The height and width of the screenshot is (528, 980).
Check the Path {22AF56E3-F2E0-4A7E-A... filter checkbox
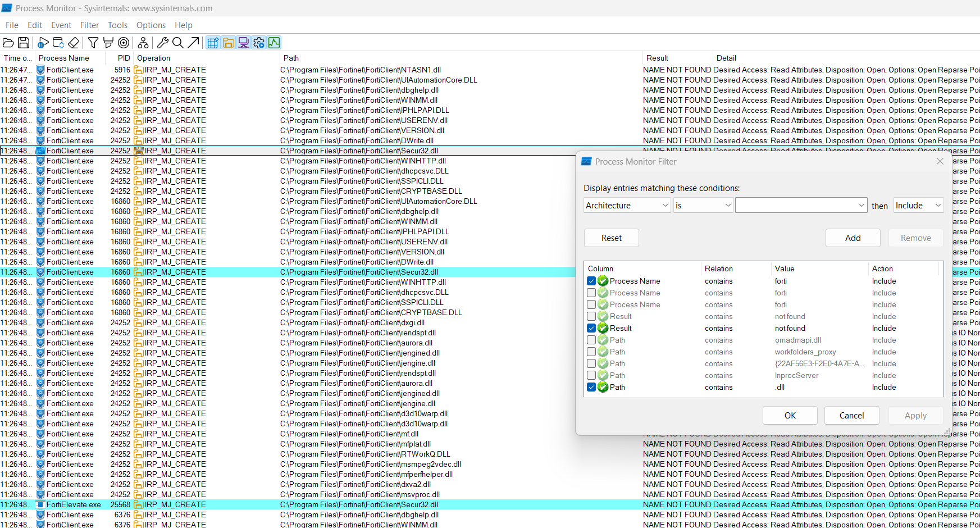pyautogui.click(x=591, y=363)
